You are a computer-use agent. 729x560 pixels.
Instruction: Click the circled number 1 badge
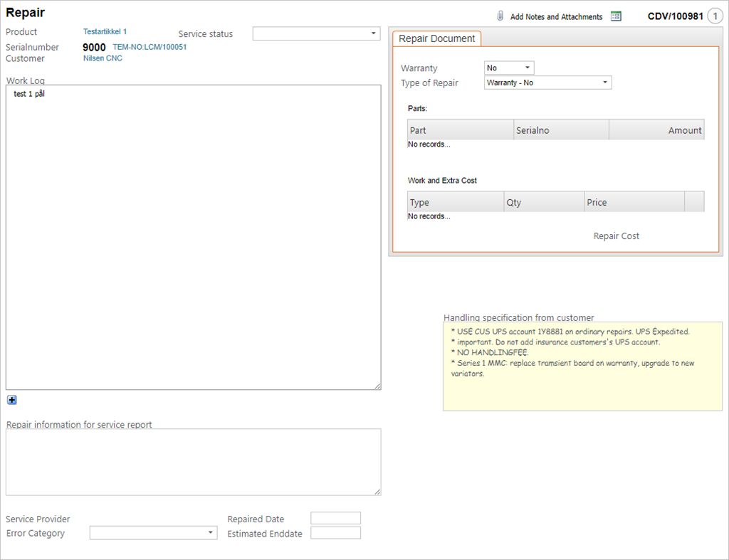[x=714, y=16]
